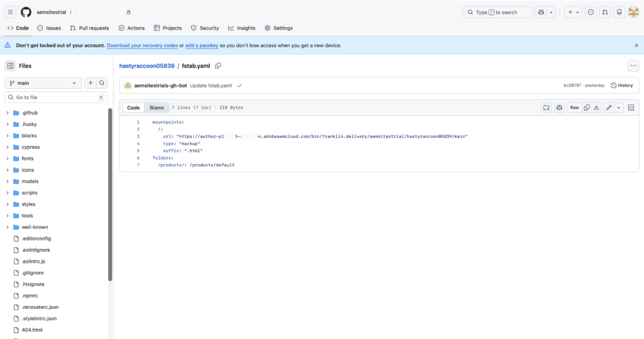Screen dimensions: 644x339
Task: Select the Code view toggle
Action: point(133,108)
